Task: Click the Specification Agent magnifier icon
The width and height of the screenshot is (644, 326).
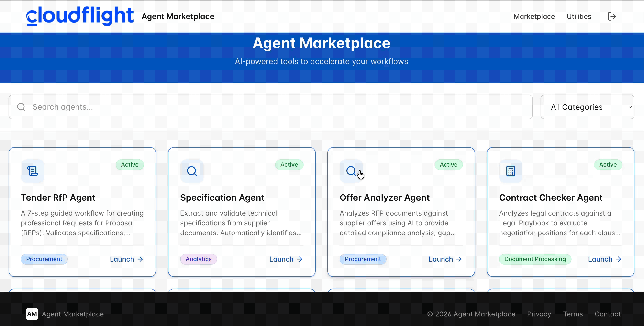Action: 192,171
